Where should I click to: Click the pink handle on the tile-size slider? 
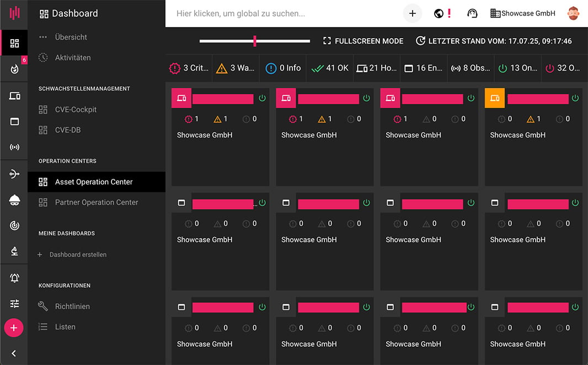[x=255, y=41]
